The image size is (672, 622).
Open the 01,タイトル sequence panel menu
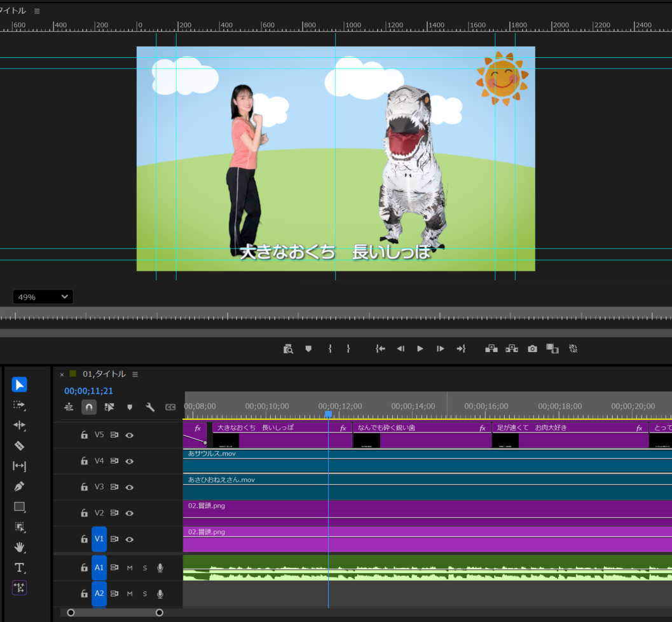[x=135, y=374]
